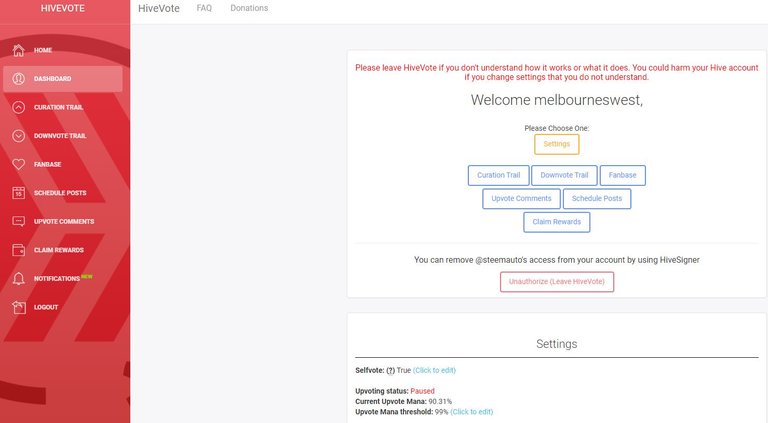Viewport: 768px width, 423px height.
Task: Click the Curation Trail up-chevron icon
Action: [19, 107]
